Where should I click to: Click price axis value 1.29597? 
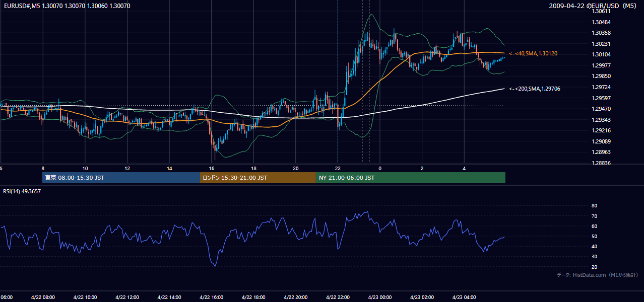[601, 98]
